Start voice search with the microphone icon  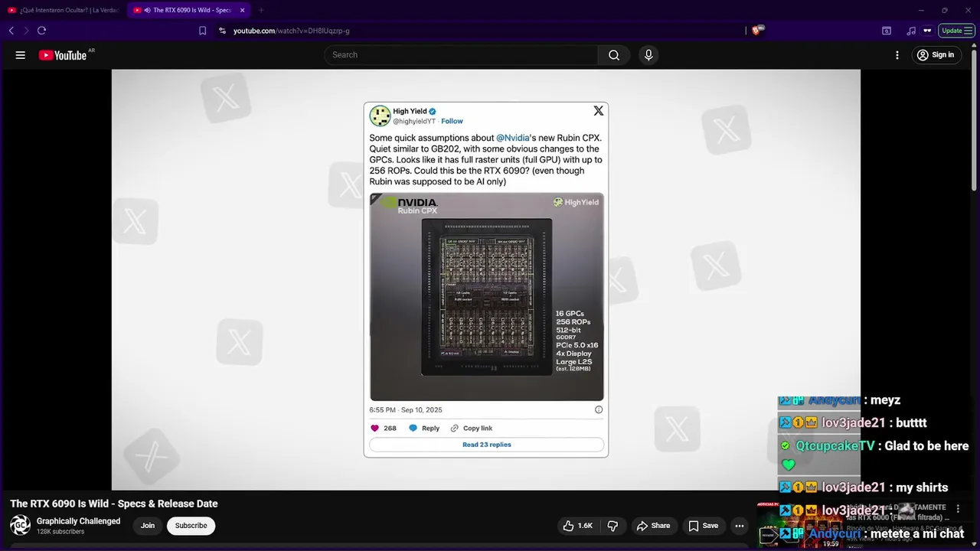tap(648, 55)
